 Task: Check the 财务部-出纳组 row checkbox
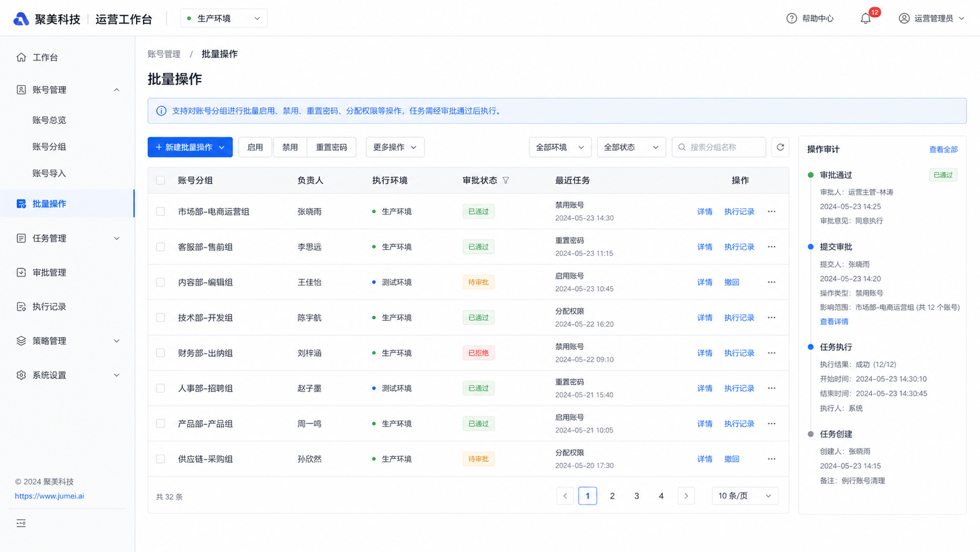pos(161,353)
